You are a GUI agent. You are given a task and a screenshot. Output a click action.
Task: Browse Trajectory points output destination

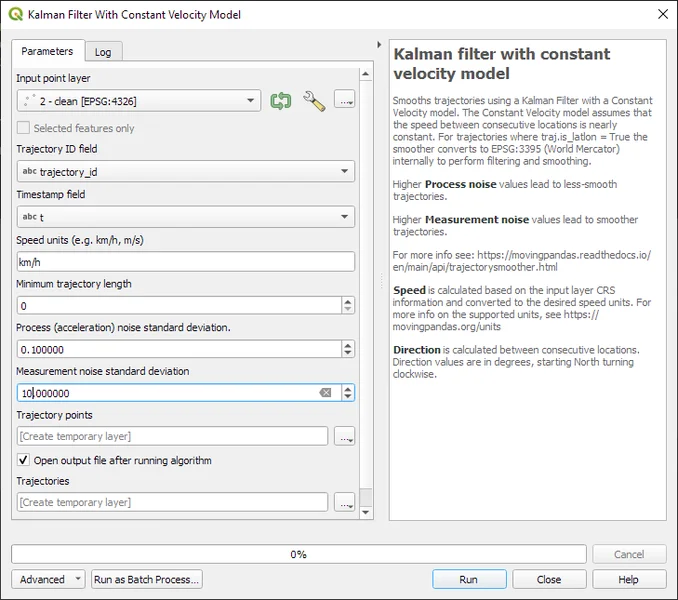345,436
